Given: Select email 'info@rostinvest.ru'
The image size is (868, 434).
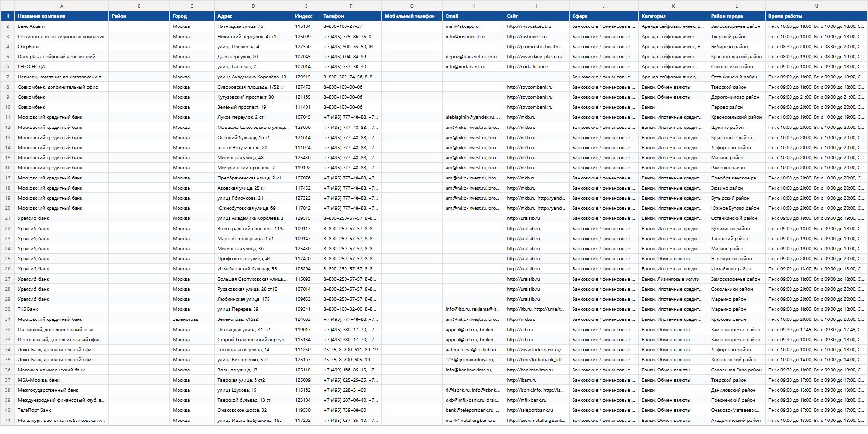Looking at the screenshot, I should click(473, 37).
